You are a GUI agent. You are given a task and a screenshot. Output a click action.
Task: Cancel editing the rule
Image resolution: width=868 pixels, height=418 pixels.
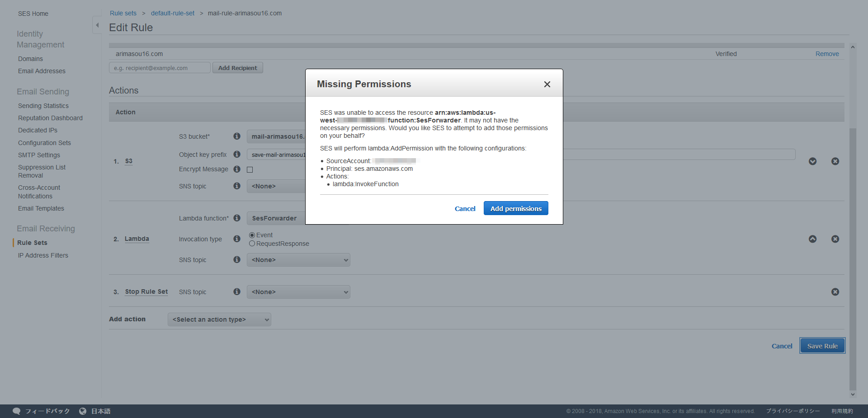pyautogui.click(x=782, y=346)
